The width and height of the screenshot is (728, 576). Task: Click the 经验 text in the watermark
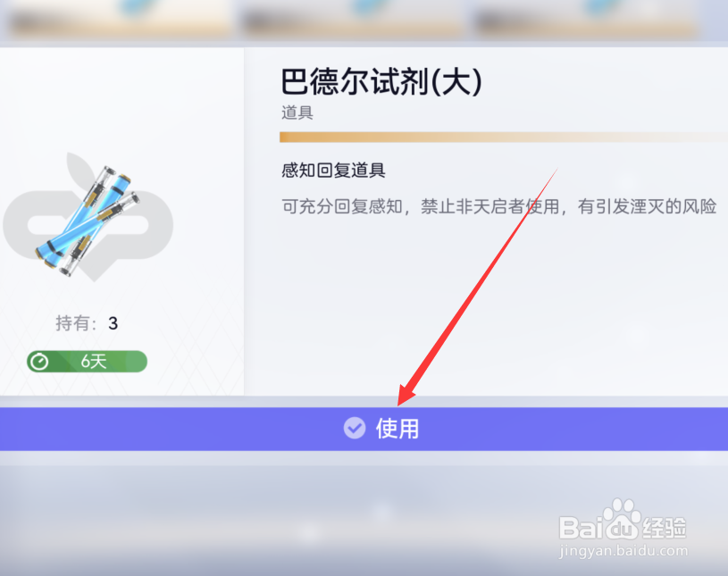(665, 528)
